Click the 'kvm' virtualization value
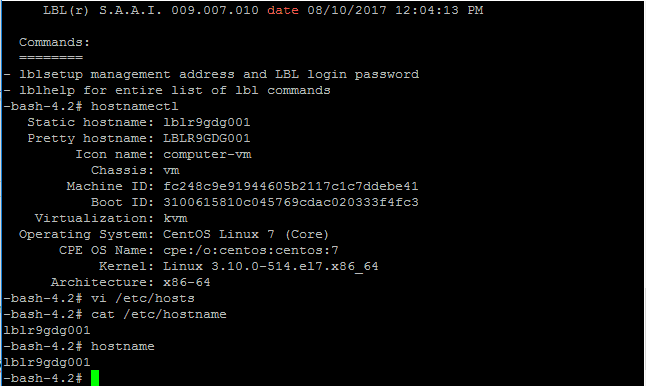 (x=175, y=218)
